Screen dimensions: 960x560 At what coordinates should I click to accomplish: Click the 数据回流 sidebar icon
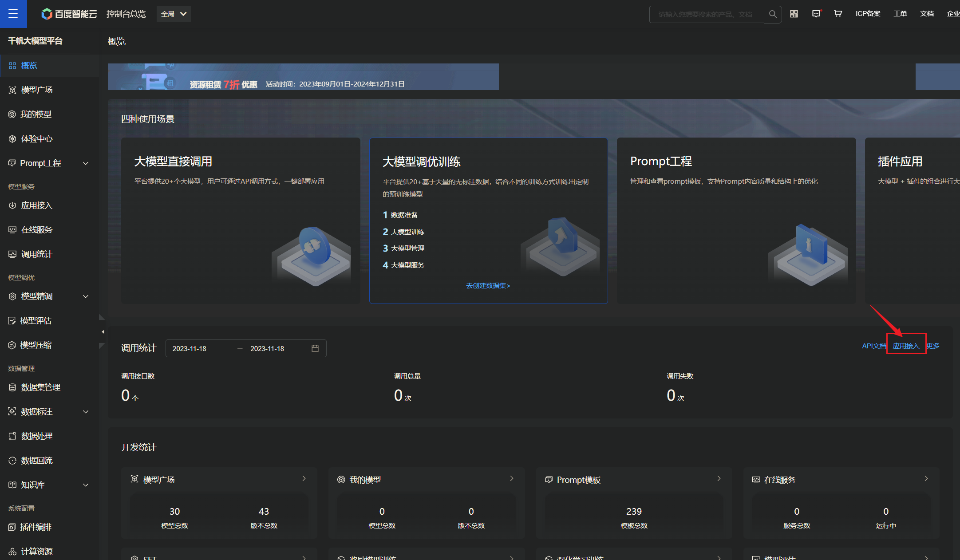click(12, 461)
